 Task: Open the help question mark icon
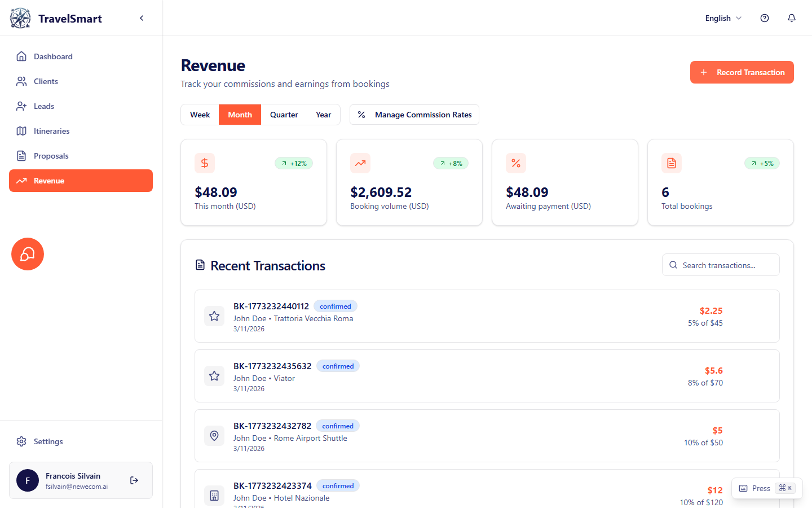pyautogui.click(x=765, y=18)
